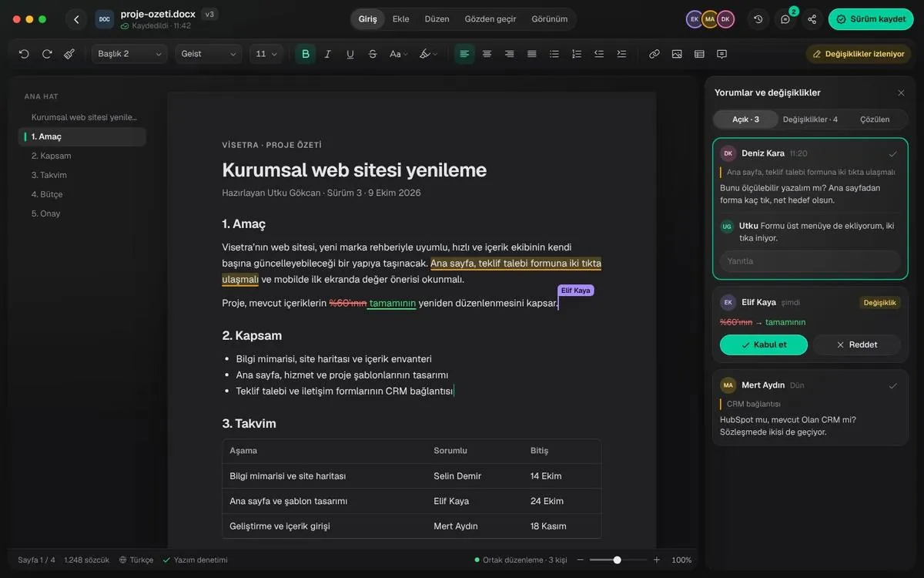Insert a numbered list
Screen dimensions: 924x578
[577, 54]
